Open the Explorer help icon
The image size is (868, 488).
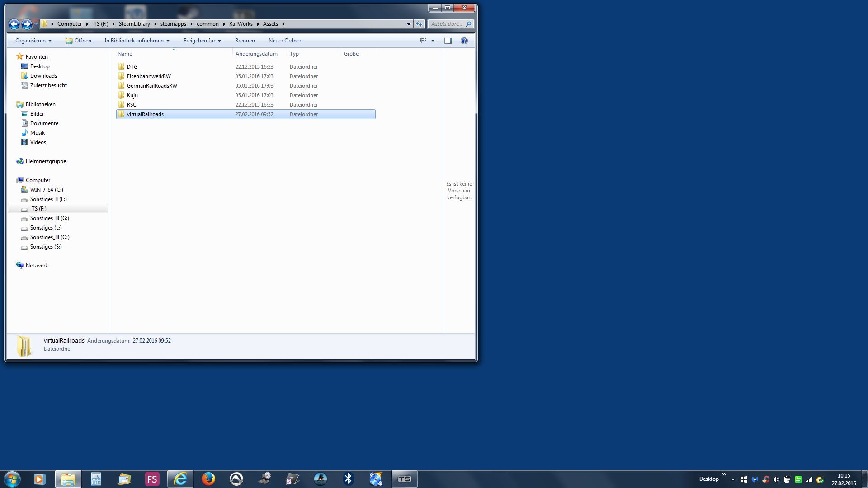coord(464,41)
